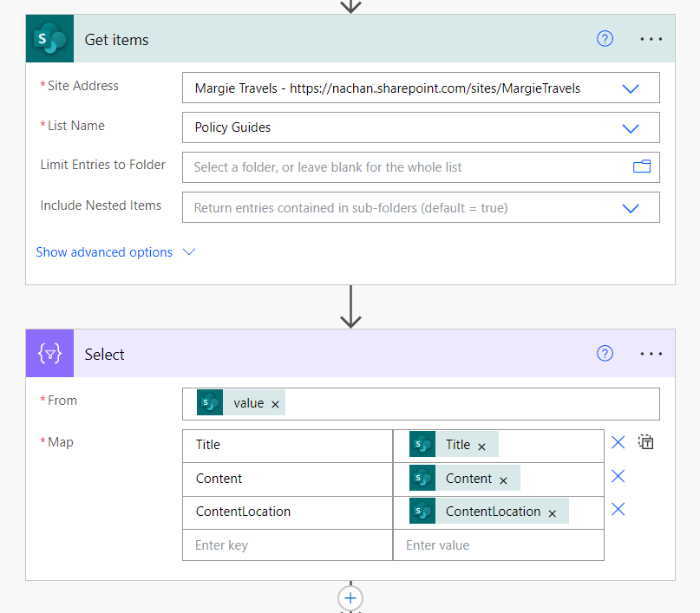Switch Map to text input mode
The width and height of the screenshot is (700, 613).
645,442
